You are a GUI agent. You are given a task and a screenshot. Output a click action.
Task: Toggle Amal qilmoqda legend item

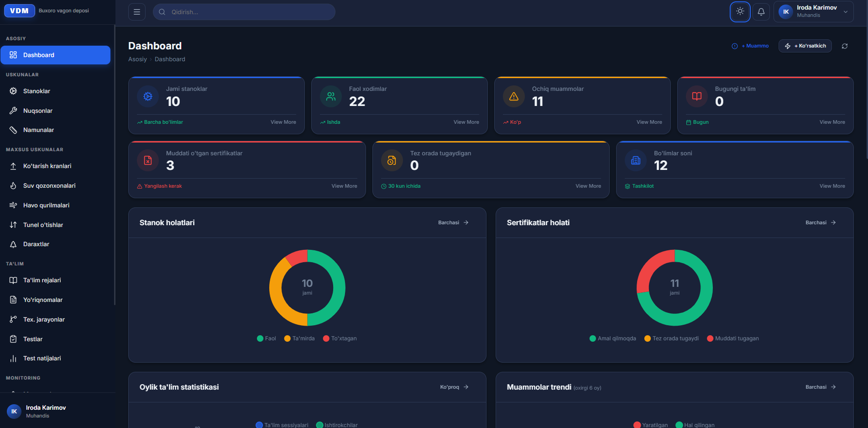(613, 338)
